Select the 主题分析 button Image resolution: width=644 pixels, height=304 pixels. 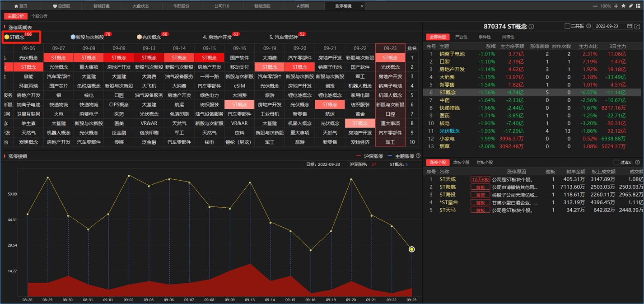tap(16, 16)
